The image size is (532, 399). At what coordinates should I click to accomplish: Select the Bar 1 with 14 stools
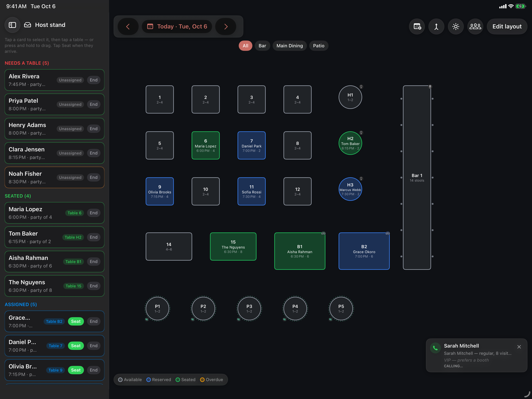[x=417, y=178]
